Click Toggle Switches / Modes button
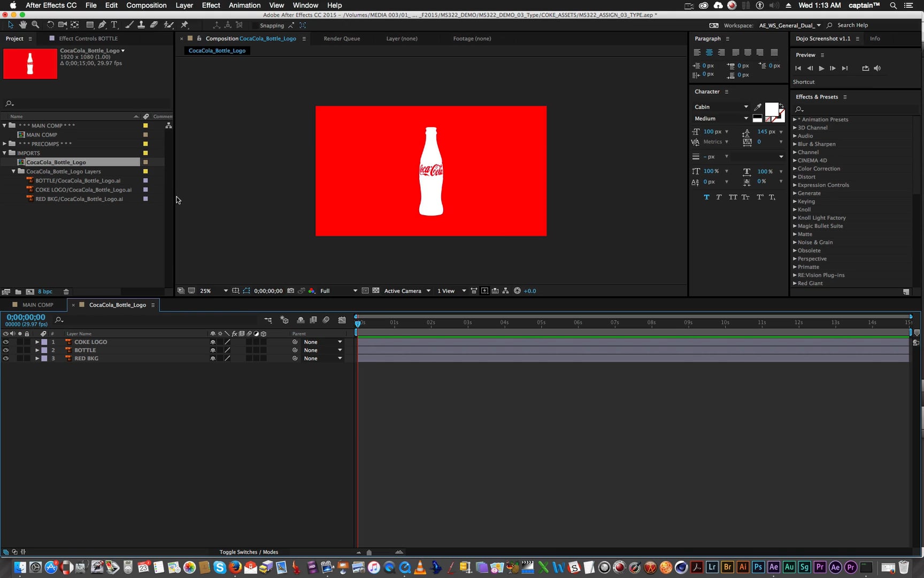 click(248, 552)
